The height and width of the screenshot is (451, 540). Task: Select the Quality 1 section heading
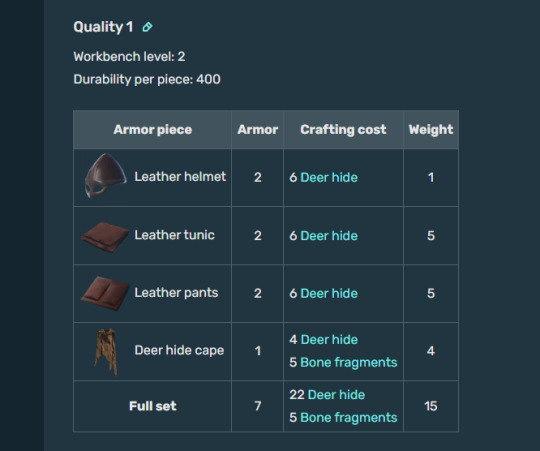103,27
